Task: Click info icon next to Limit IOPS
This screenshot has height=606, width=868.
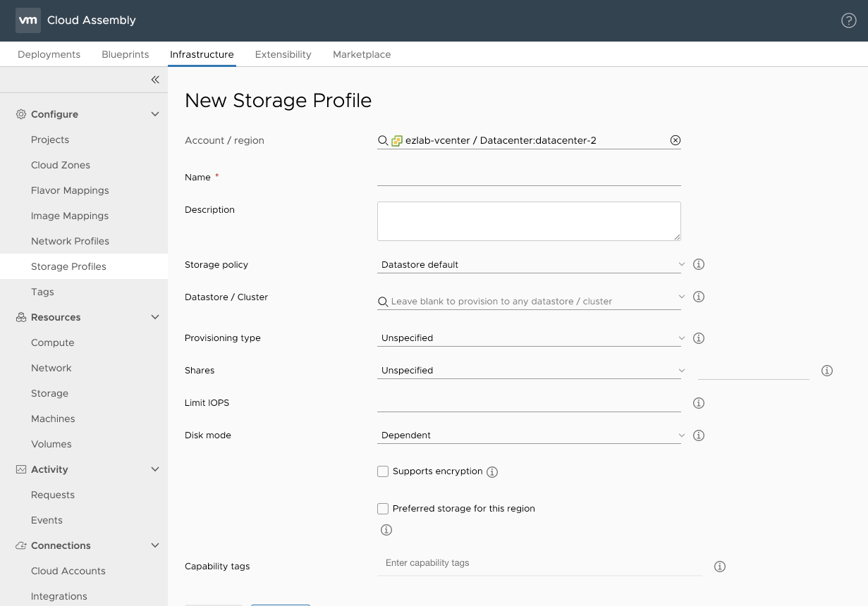Action: click(x=699, y=403)
